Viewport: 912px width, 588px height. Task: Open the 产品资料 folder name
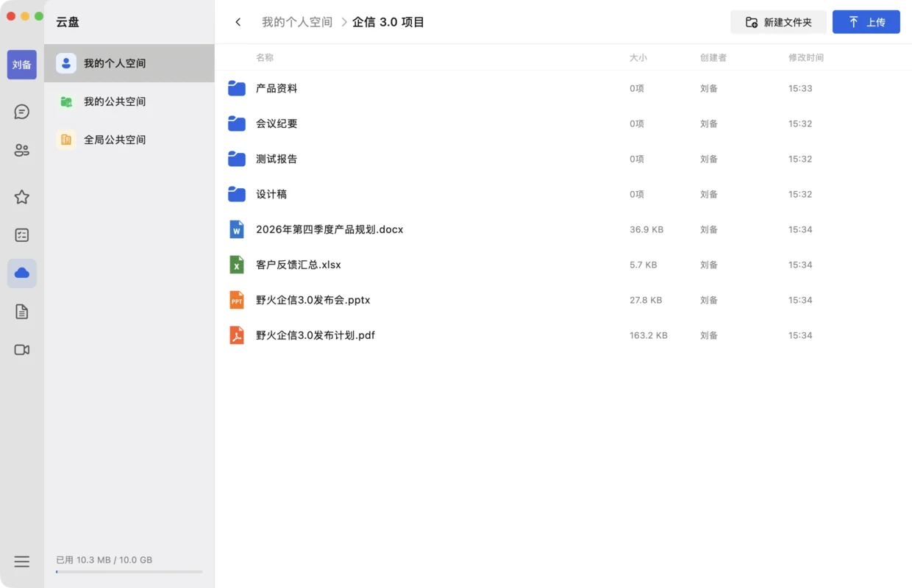point(277,88)
